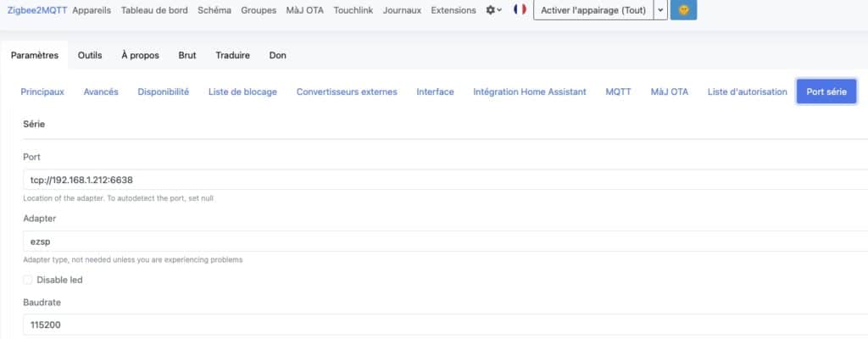Open Intégration Home Assistant section
The image size is (868, 339).
(530, 92)
